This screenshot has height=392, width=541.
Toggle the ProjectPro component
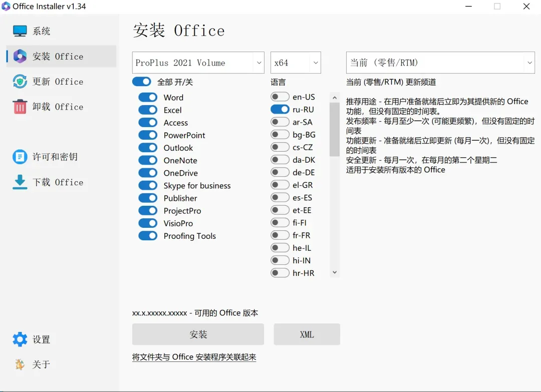pos(148,211)
